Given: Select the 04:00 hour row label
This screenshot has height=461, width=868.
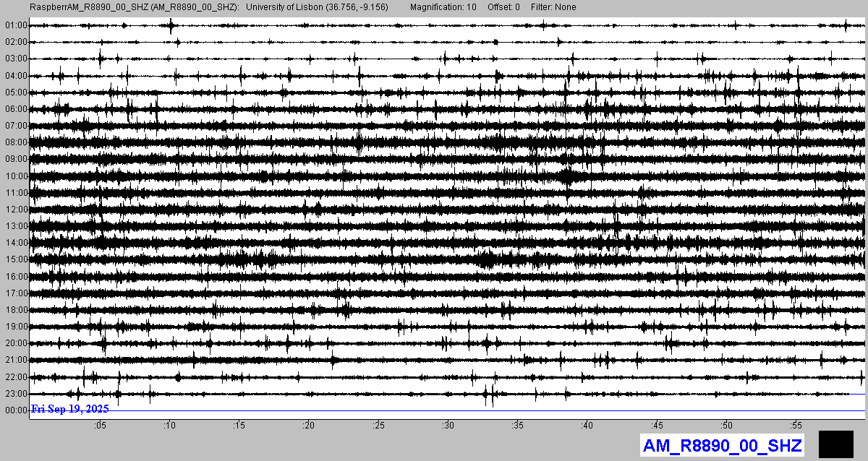Looking at the screenshot, I should [16, 76].
